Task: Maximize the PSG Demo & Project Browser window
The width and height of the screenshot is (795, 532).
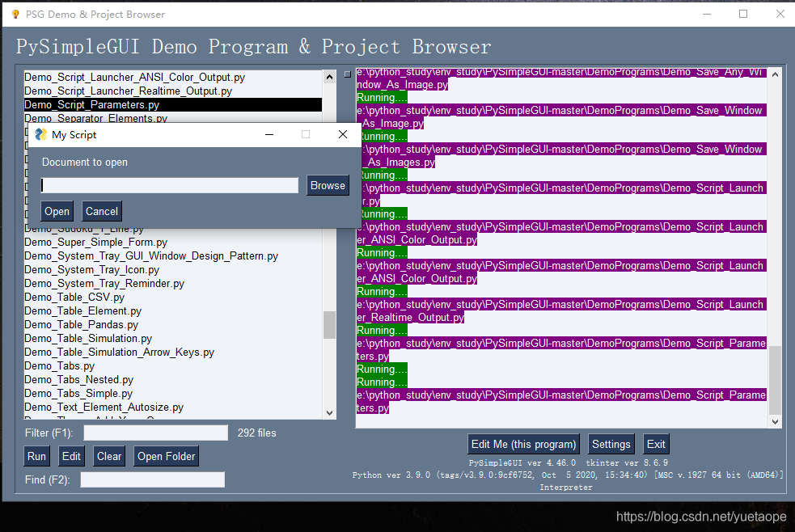Action: click(743, 15)
